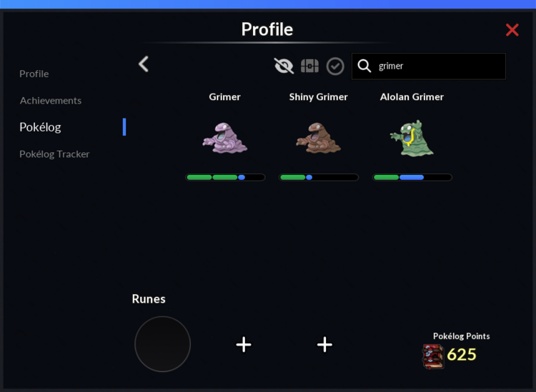Click the empty circular rune slot

(162, 344)
